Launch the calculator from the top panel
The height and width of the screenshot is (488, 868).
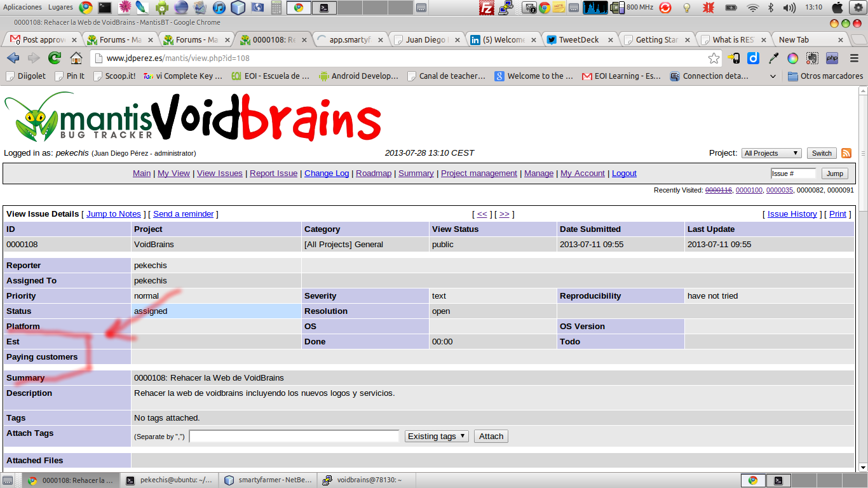point(276,8)
